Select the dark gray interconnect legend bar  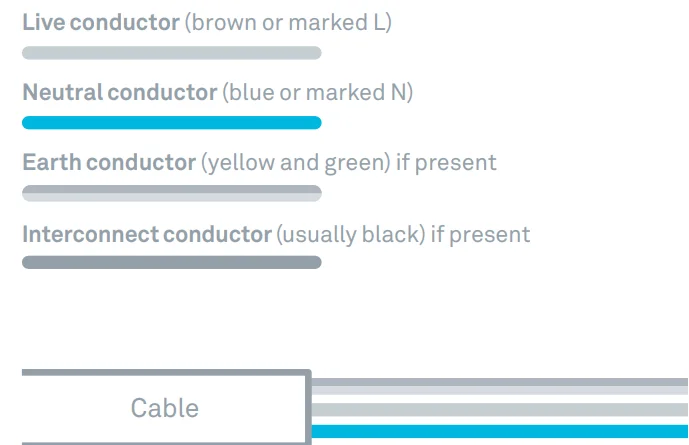(171, 262)
